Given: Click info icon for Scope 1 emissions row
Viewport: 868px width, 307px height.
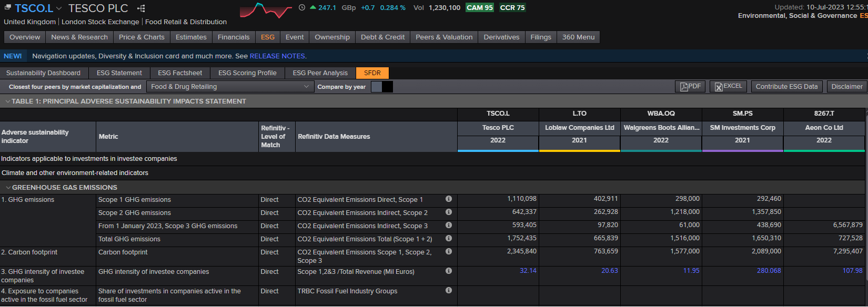Looking at the screenshot, I should point(449,199).
